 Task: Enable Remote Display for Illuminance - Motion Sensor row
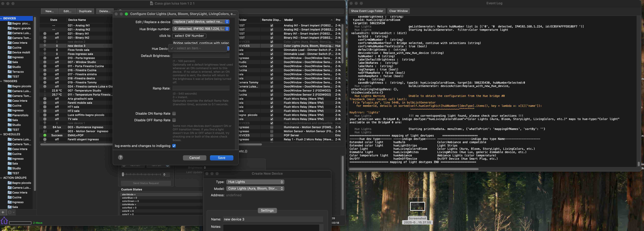271,127
